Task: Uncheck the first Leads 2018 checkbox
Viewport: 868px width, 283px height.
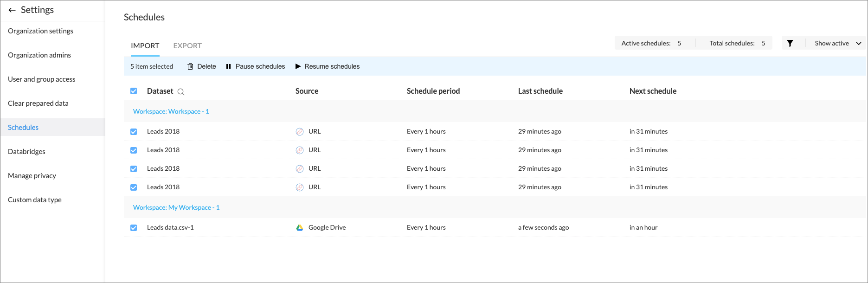Action: 134,131
